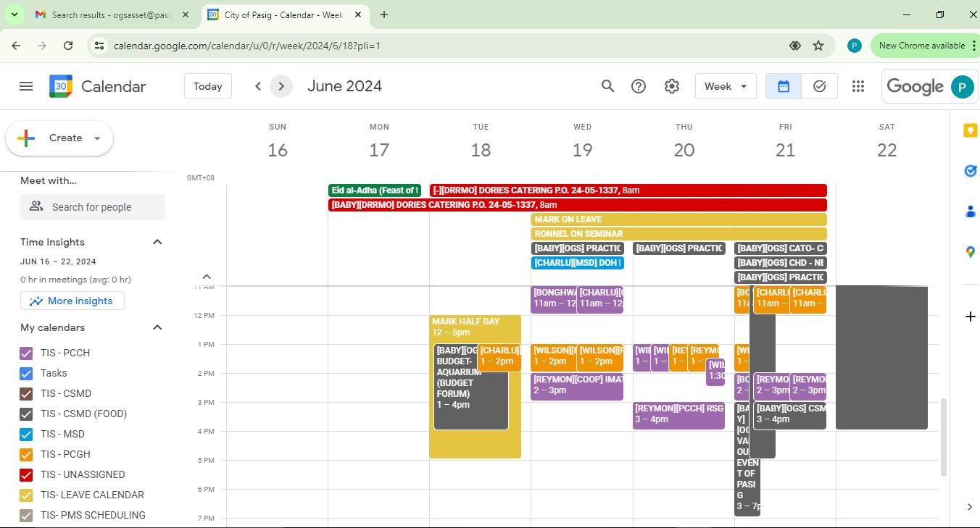The width and height of the screenshot is (980, 528).
Task: Open the Week view dropdown
Action: (x=726, y=86)
